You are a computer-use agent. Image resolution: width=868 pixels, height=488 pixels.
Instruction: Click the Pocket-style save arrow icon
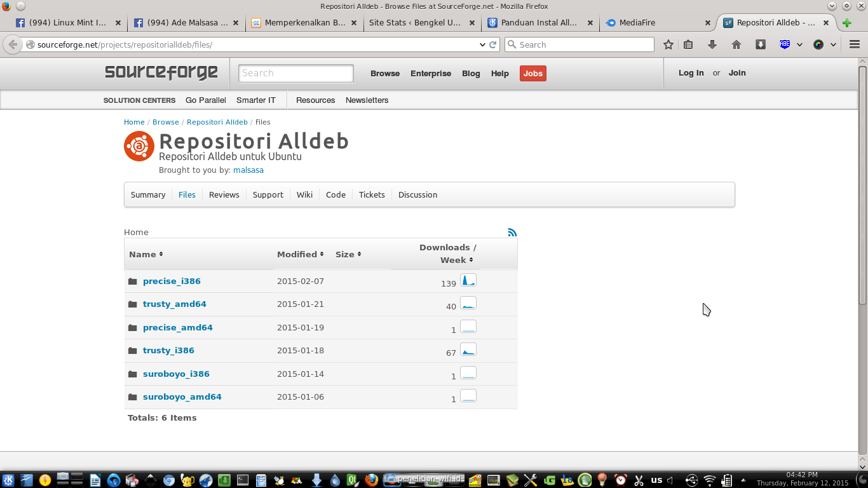[761, 44]
